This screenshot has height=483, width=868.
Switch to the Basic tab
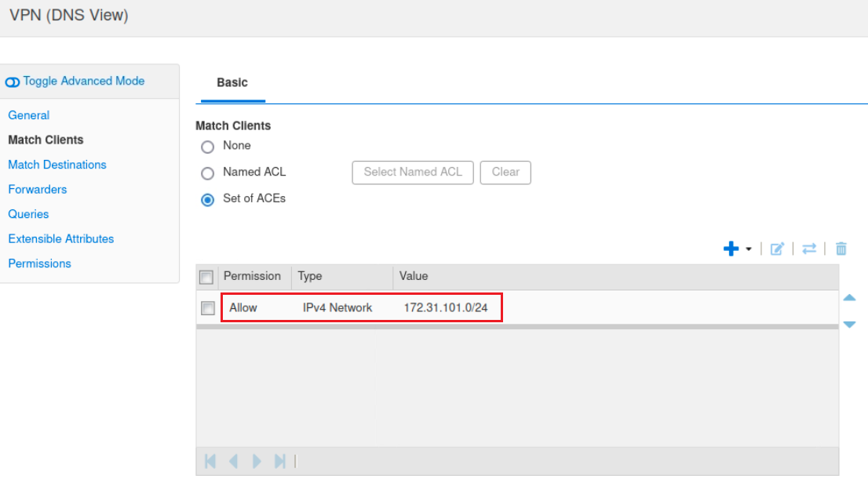click(232, 82)
